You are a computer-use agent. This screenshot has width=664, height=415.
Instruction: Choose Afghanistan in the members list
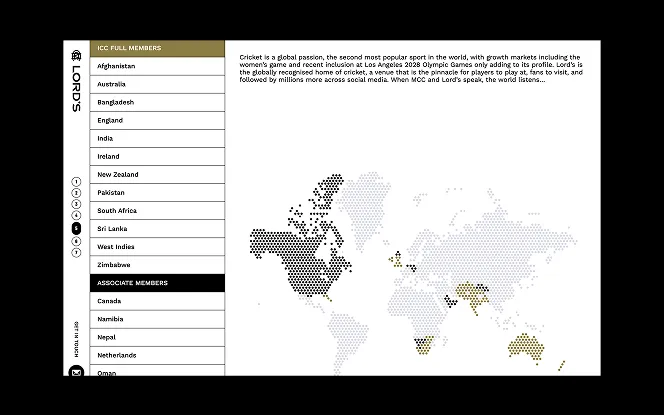click(x=157, y=66)
